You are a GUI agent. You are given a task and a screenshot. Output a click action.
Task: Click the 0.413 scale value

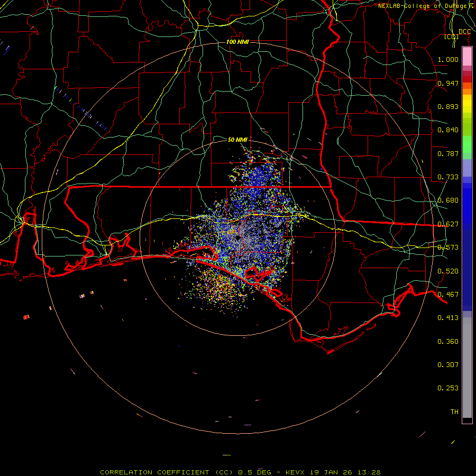pos(448,317)
